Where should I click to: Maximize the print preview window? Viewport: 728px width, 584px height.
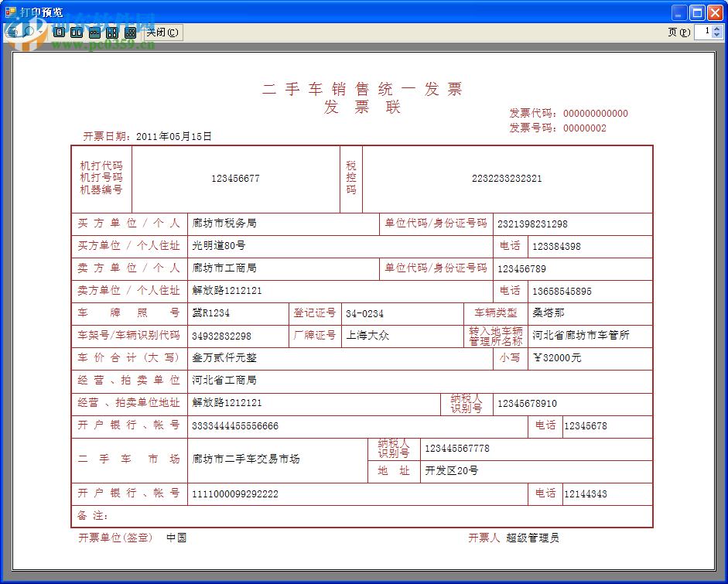(x=697, y=12)
